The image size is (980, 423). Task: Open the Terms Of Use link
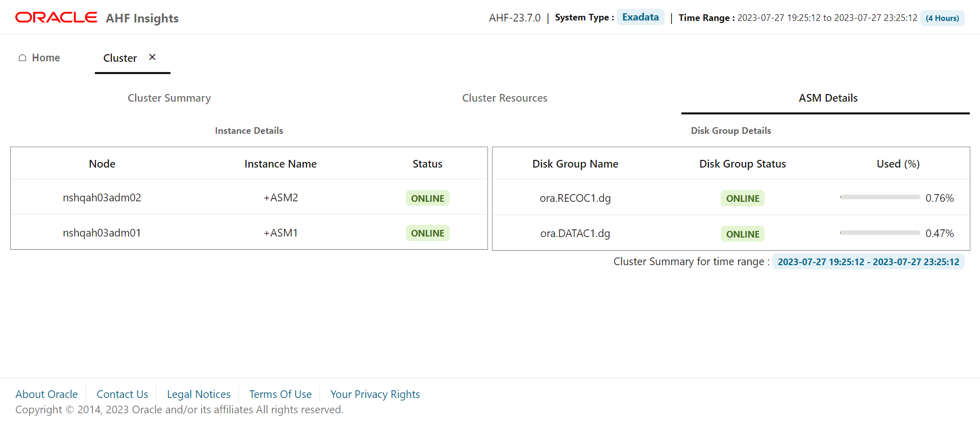pyautogui.click(x=280, y=394)
